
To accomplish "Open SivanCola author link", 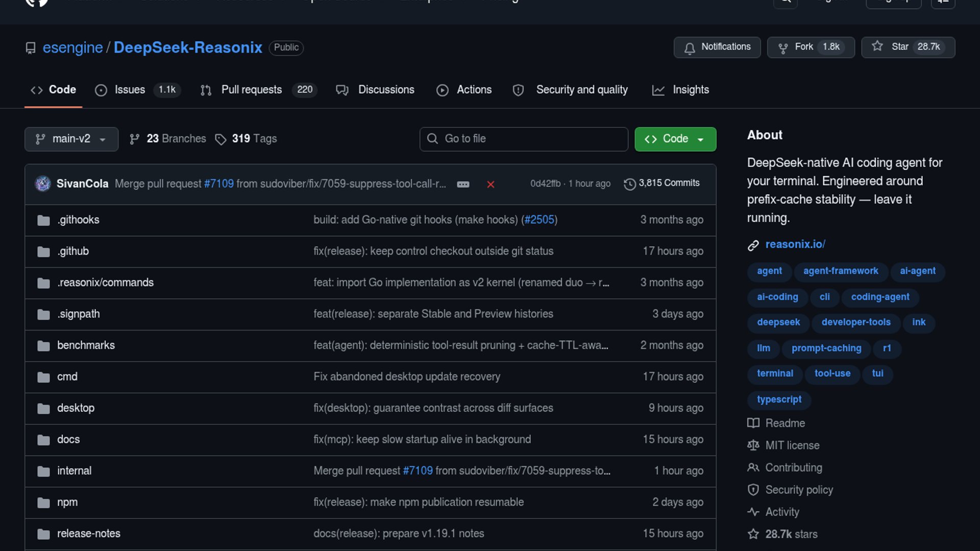I will click(x=82, y=184).
